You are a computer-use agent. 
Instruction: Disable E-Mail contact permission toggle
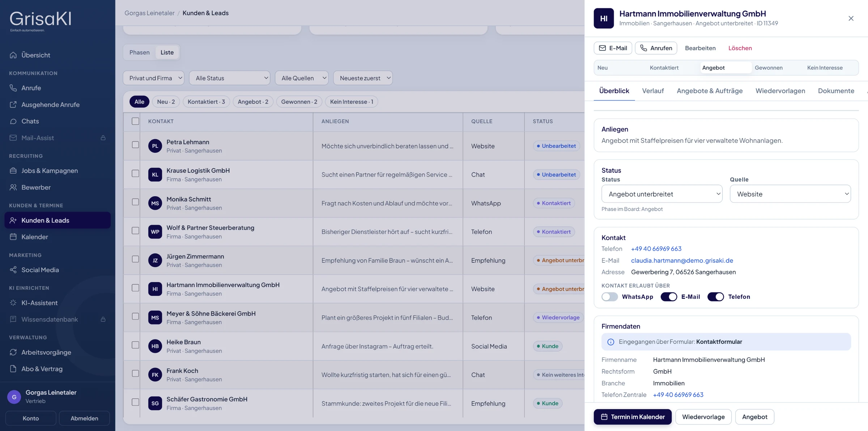coord(669,297)
